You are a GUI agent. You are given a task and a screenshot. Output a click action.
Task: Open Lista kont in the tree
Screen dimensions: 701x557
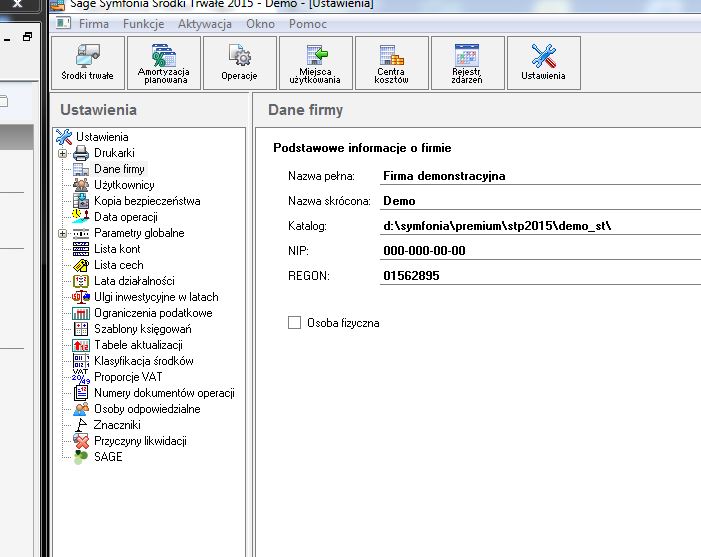tap(117, 249)
